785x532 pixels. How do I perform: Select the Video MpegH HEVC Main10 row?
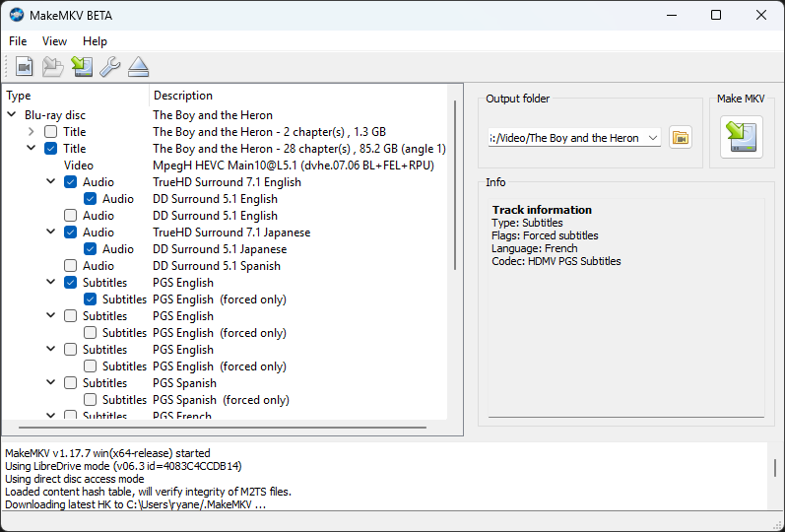225,166
